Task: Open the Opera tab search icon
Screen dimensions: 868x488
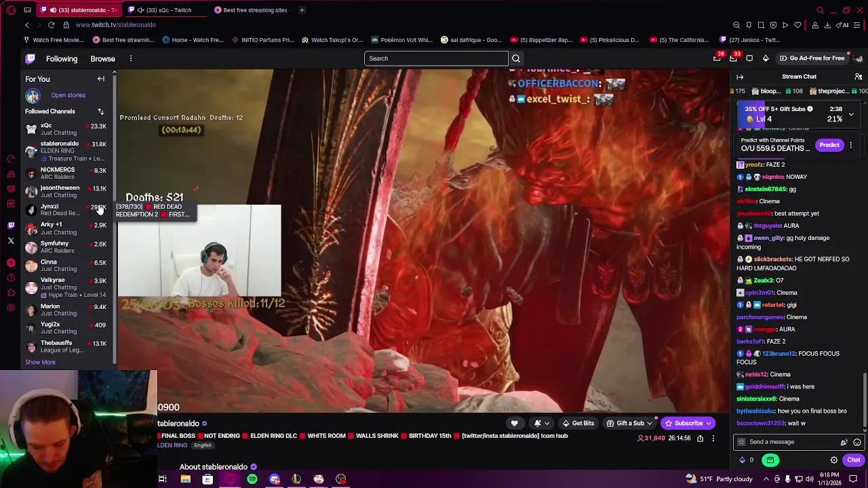Action: pyautogui.click(x=820, y=10)
